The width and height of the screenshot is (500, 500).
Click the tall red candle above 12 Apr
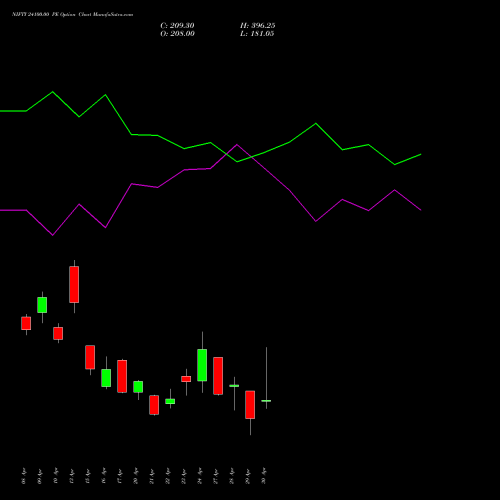pos(74,284)
